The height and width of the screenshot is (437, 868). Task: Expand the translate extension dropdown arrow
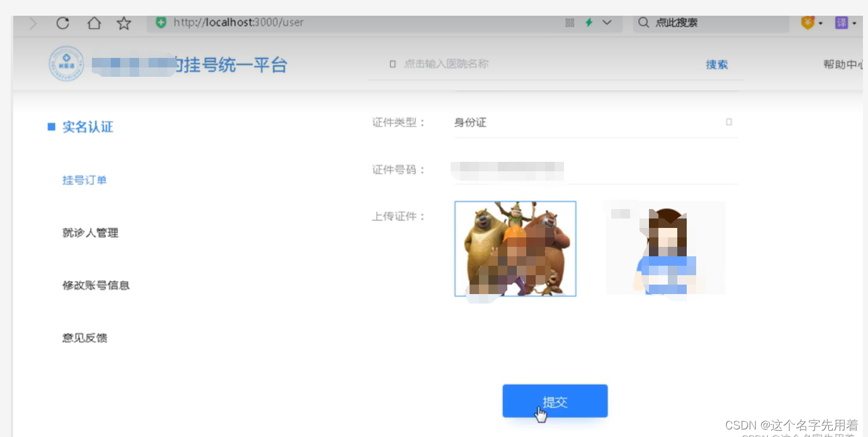[854, 23]
